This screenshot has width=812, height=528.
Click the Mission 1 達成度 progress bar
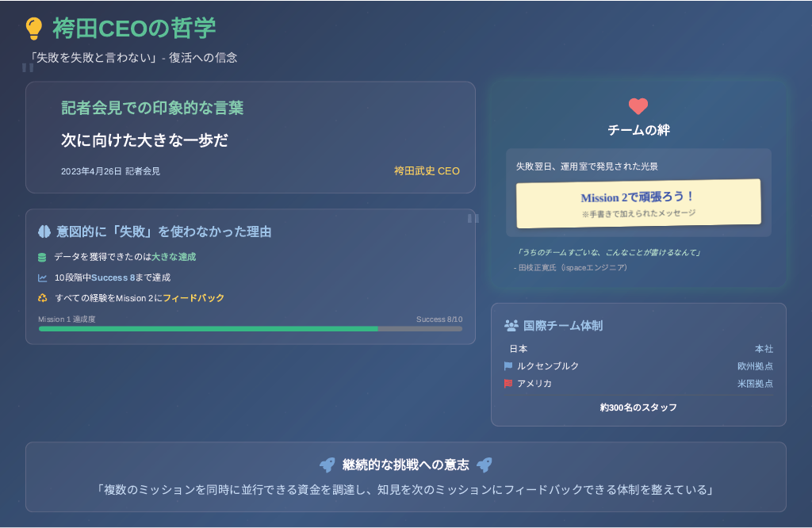[x=251, y=329]
